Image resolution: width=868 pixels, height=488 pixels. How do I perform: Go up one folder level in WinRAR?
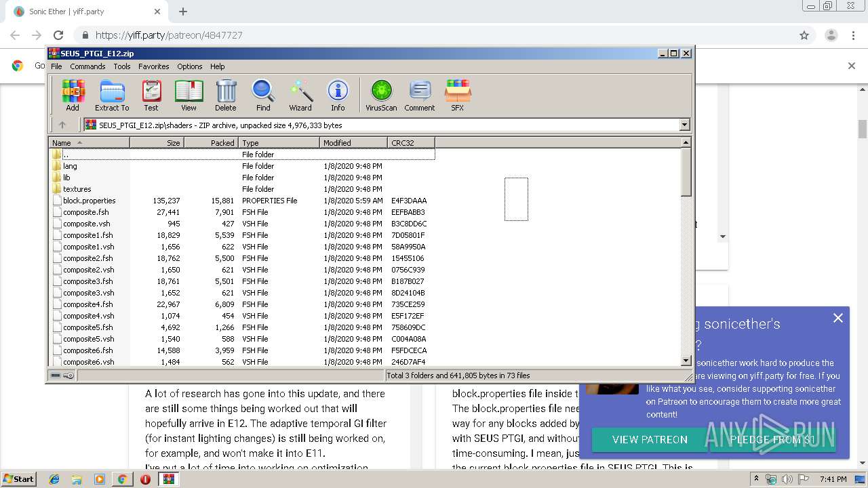[62, 125]
